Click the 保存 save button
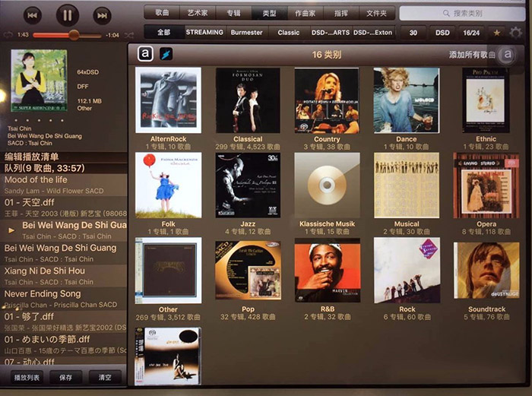The width and height of the screenshot is (532, 396). [66, 377]
